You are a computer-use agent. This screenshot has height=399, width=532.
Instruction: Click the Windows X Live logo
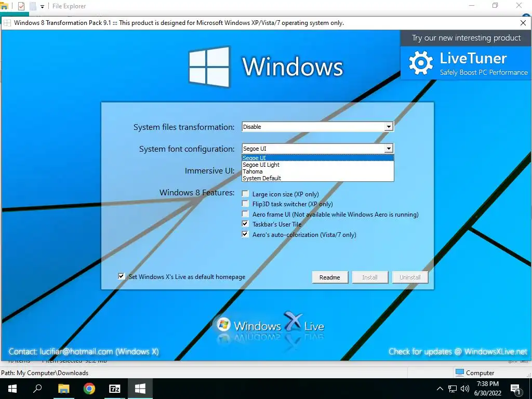pyautogui.click(x=270, y=325)
